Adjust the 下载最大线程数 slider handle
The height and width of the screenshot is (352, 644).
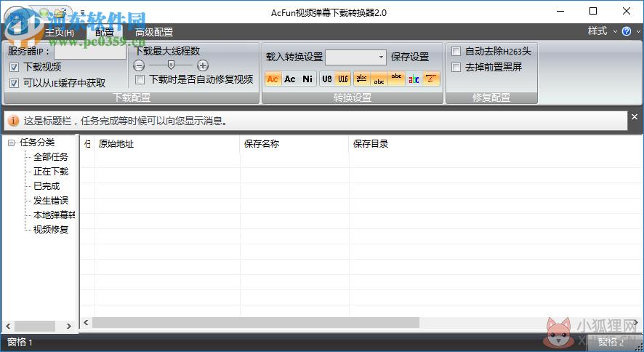172,65
